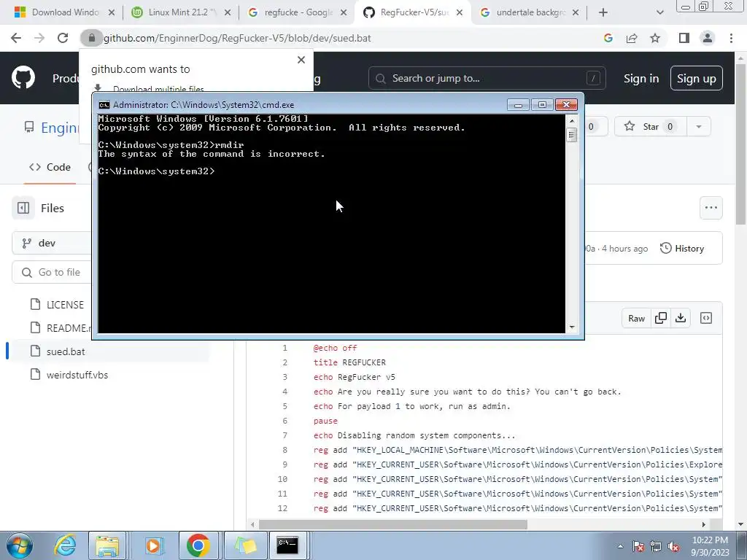Open Chrome side panel icon

click(684, 38)
